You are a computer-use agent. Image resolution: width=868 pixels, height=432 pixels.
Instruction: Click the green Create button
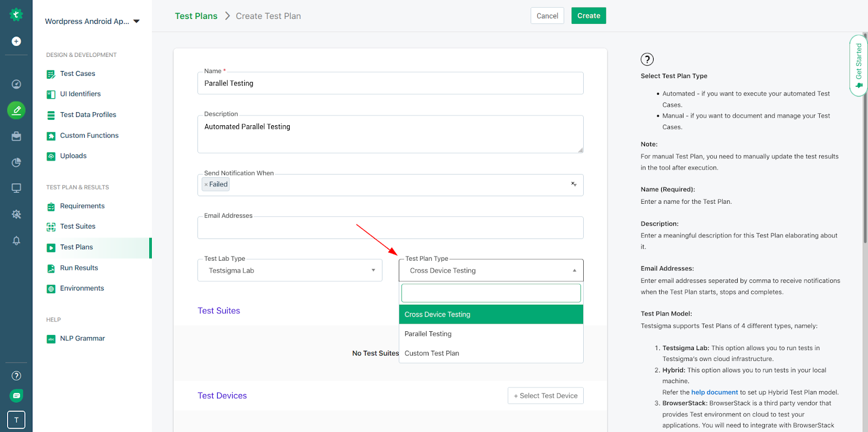588,16
